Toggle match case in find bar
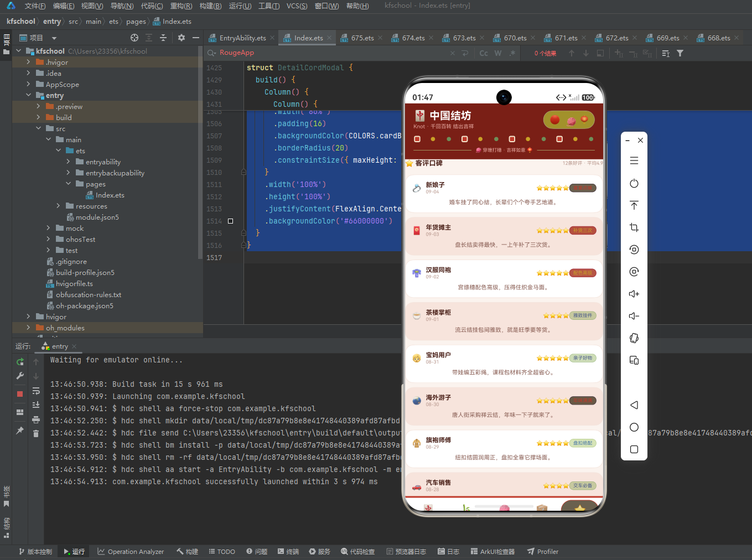 pos(484,53)
